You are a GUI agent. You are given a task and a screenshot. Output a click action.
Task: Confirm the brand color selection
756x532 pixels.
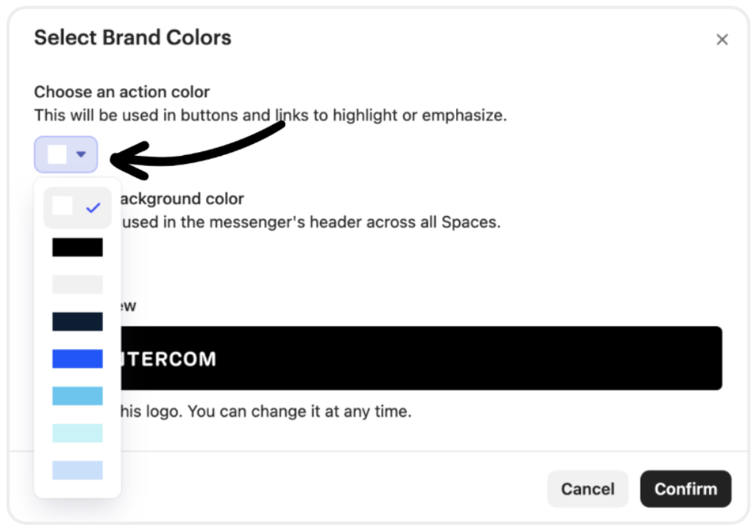(685, 489)
